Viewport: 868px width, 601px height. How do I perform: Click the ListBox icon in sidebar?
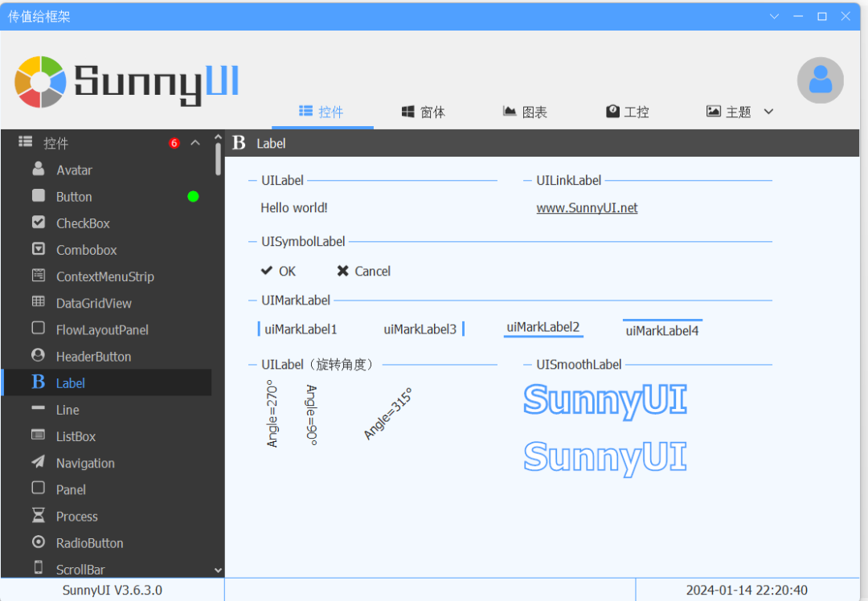coord(39,435)
